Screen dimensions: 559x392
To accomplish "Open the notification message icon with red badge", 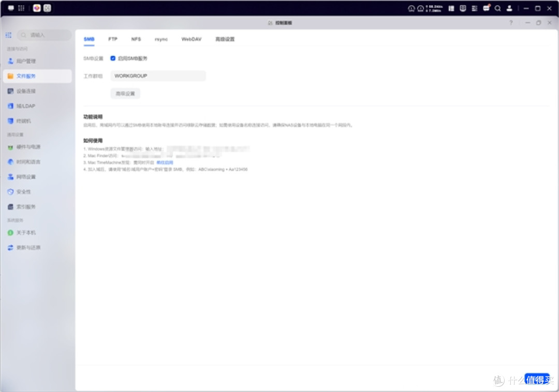I will (x=486, y=8).
